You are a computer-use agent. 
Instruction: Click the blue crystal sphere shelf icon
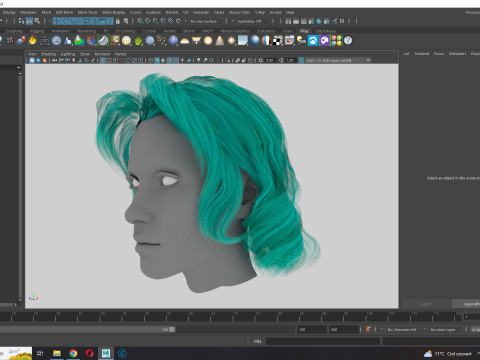click(x=150, y=41)
